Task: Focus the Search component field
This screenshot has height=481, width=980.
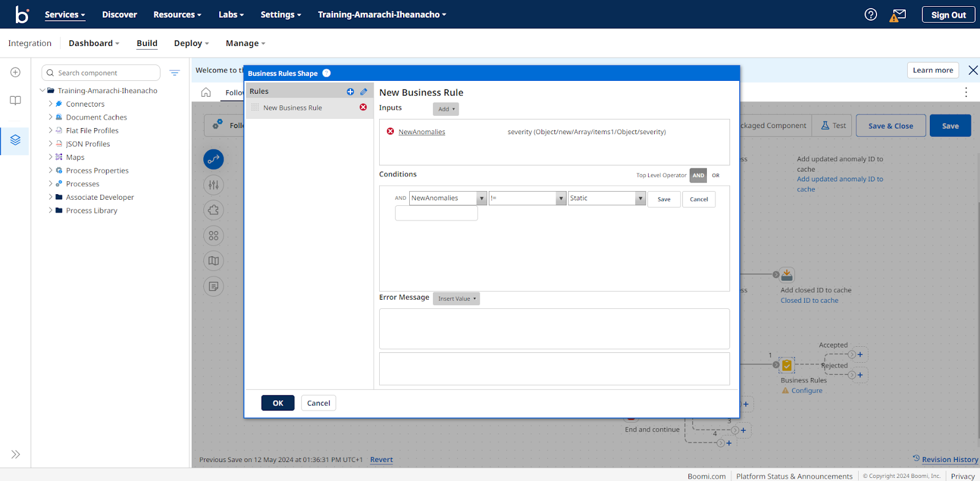Action: [101, 73]
